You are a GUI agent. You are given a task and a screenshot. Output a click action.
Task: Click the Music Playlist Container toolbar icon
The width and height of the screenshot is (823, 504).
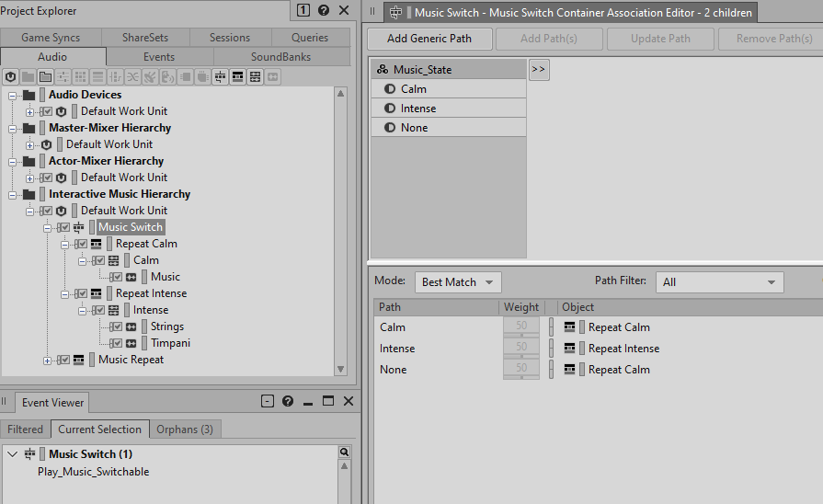click(238, 77)
